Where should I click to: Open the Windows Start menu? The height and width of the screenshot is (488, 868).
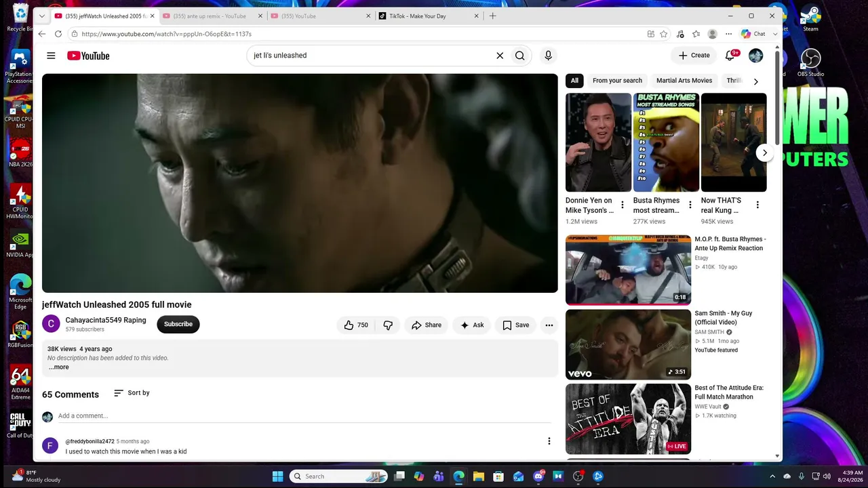(x=278, y=476)
